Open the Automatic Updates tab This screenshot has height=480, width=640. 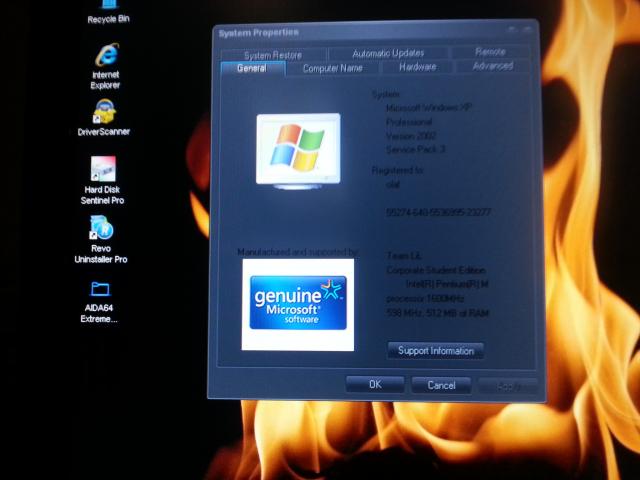(x=388, y=53)
